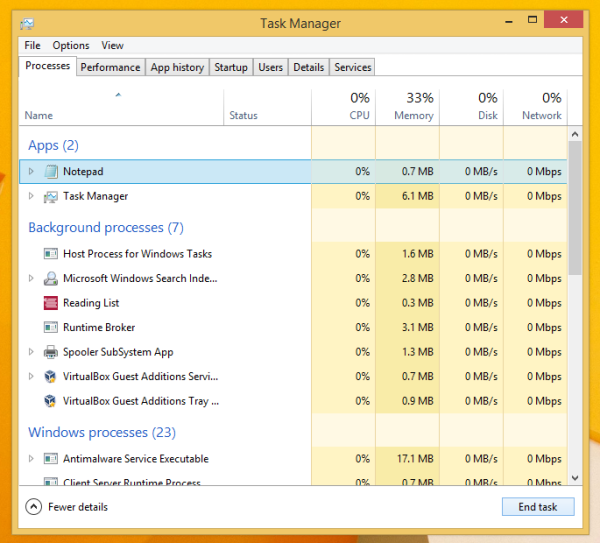Screen dimensions: 600x543
Task: Switch to the App history tab
Action: coord(177,67)
